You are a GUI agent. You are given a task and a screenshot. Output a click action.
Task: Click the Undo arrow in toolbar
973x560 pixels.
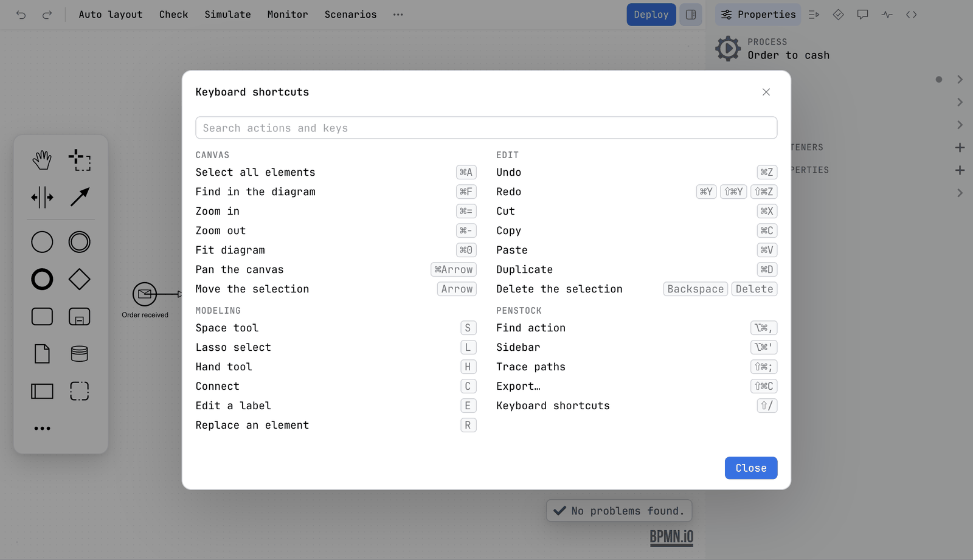pos(21,15)
